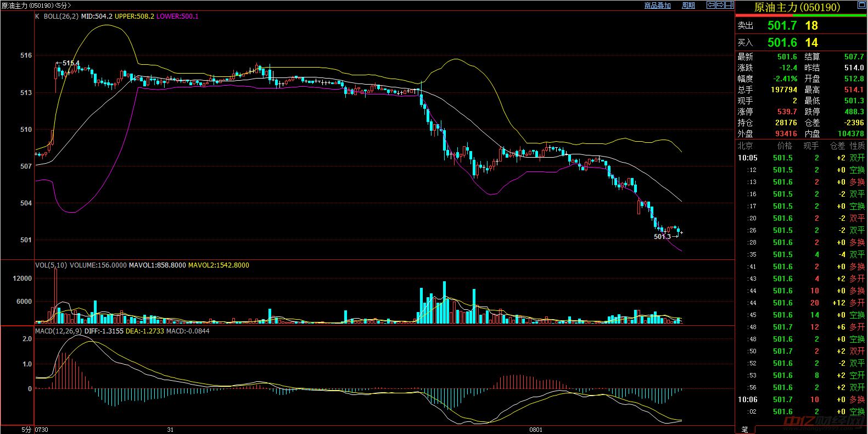Click the 5分 period label at bottom-left
This screenshot has height=434, width=868.
click(26, 430)
